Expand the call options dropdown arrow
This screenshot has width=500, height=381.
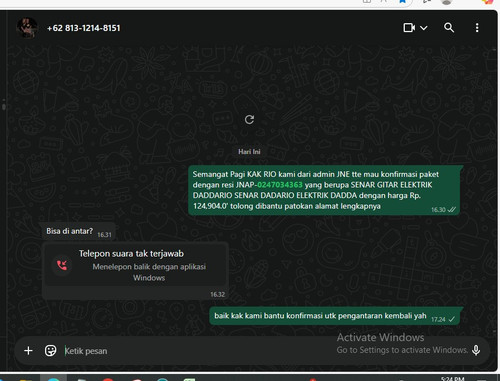click(423, 28)
